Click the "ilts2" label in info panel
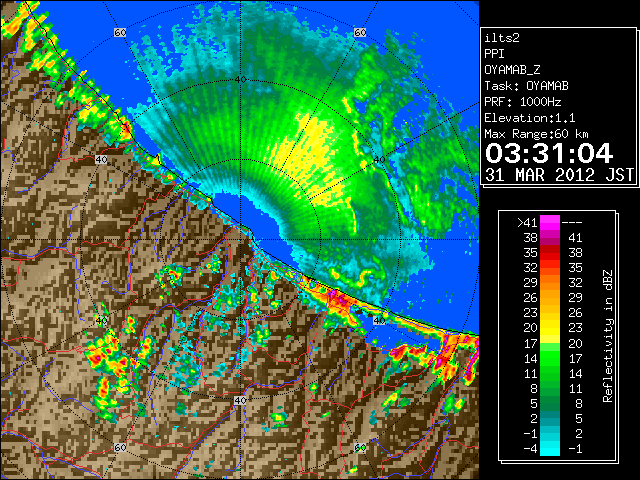The image size is (640, 480). [502, 38]
